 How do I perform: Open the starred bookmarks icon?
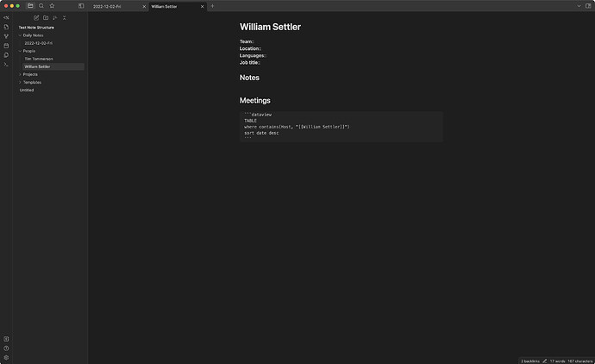tap(52, 6)
